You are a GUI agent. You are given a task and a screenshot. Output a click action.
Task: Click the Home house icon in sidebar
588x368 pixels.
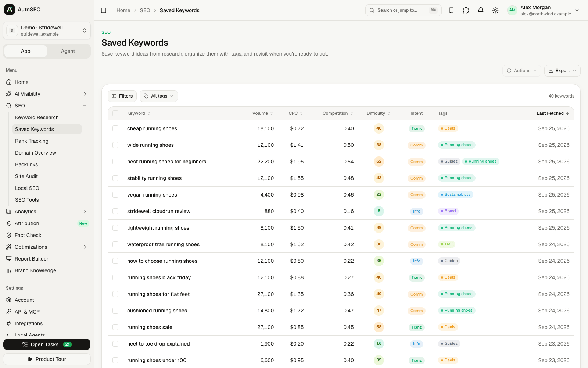tap(9, 82)
